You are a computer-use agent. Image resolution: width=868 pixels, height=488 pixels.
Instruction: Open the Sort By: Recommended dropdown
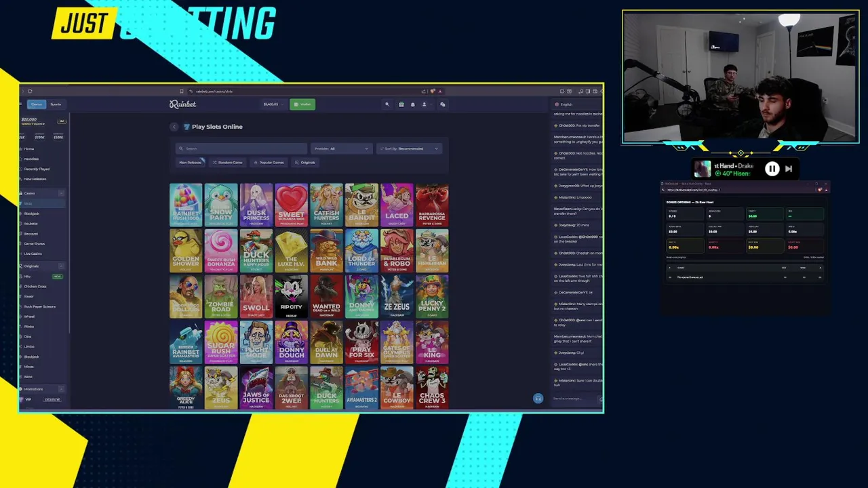(x=409, y=148)
